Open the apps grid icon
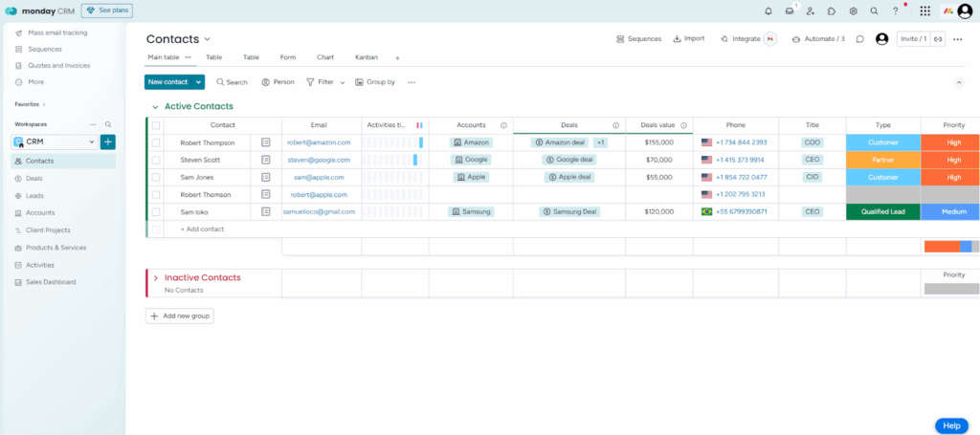 coord(924,11)
